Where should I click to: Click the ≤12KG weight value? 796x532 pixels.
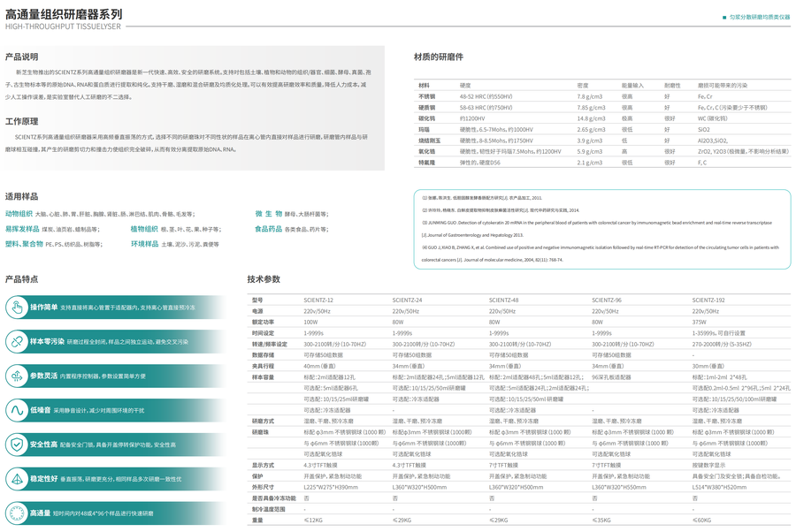pyautogui.click(x=313, y=520)
